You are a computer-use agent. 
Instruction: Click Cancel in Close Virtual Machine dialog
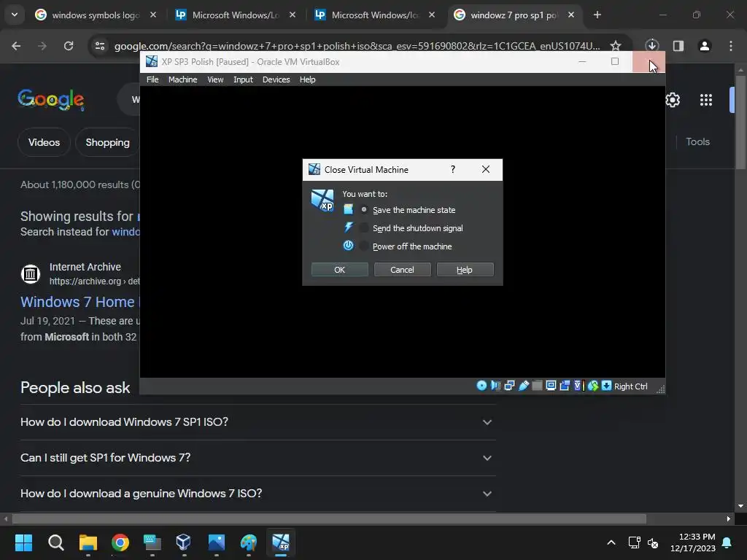402,270
